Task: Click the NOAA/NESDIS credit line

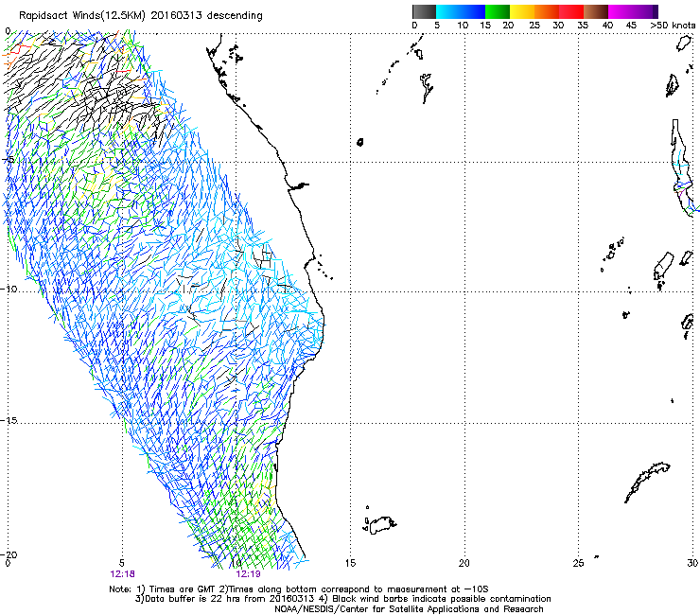Action: [x=409, y=608]
